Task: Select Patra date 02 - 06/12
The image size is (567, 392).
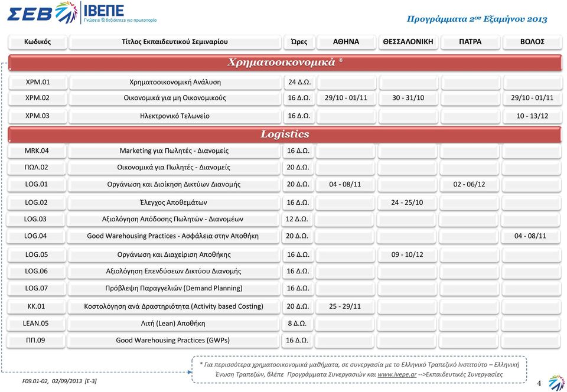Action: pos(470,184)
